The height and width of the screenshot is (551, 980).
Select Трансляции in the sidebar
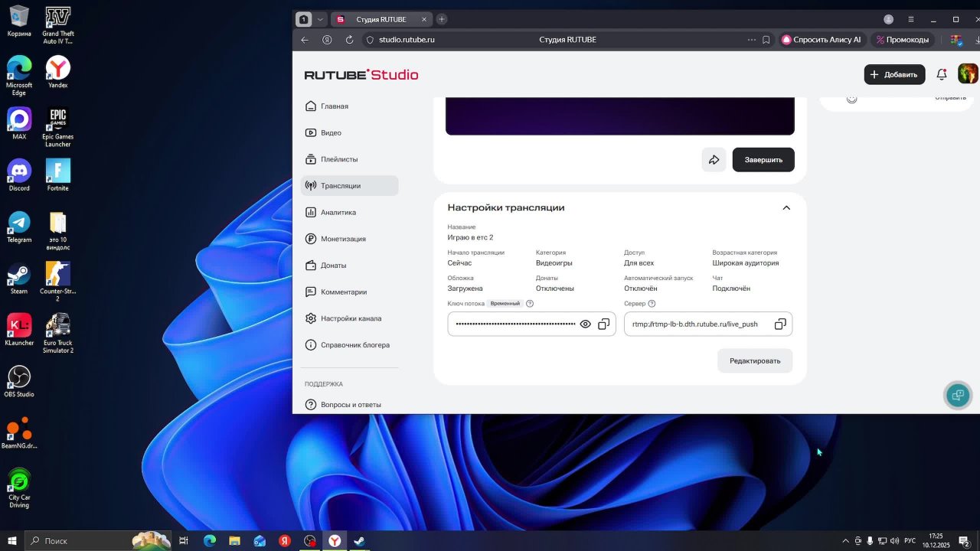[350, 186]
